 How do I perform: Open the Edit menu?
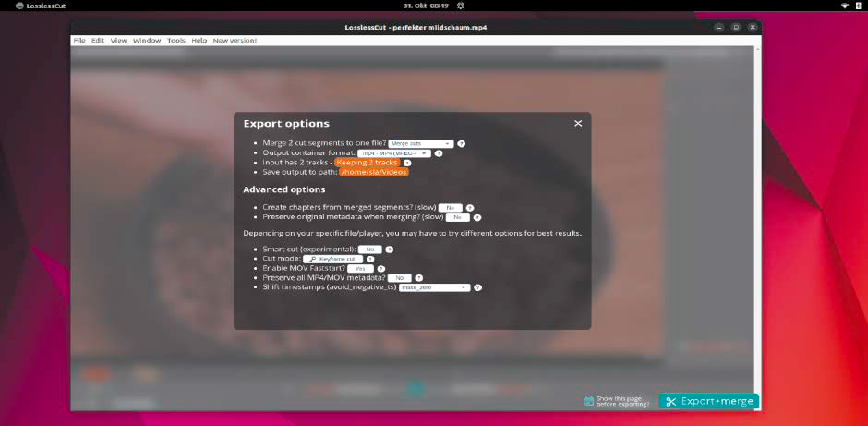[x=98, y=41]
